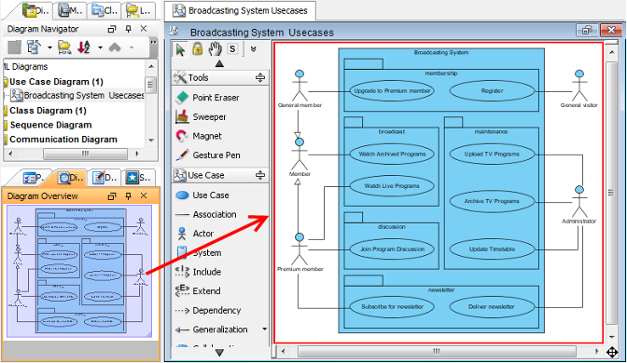627x363 pixels.
Task: Select the pointer selection tool
Action: [x=180, y=50]
